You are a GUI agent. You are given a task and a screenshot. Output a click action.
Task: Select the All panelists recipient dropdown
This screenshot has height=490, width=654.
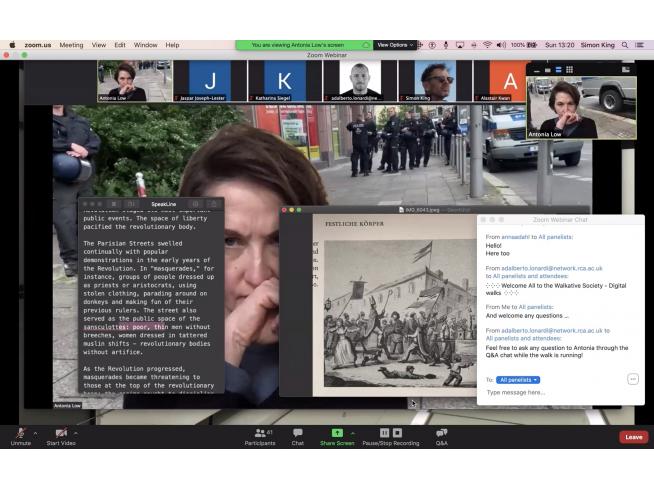coord(518,380)
